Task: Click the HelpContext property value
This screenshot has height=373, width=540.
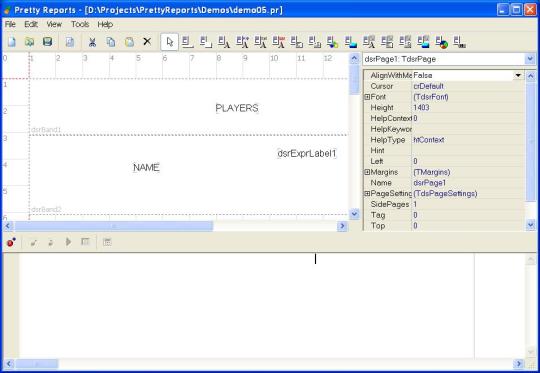Action: point(468,118)
